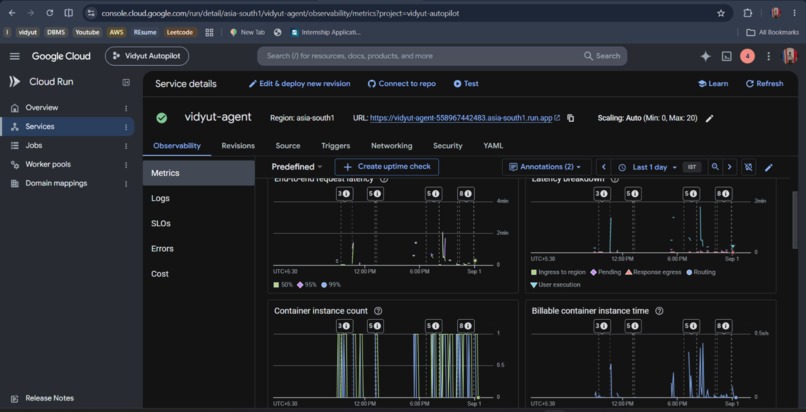Open help for Container instance count
806x412 pixels.
pos(378,311)
